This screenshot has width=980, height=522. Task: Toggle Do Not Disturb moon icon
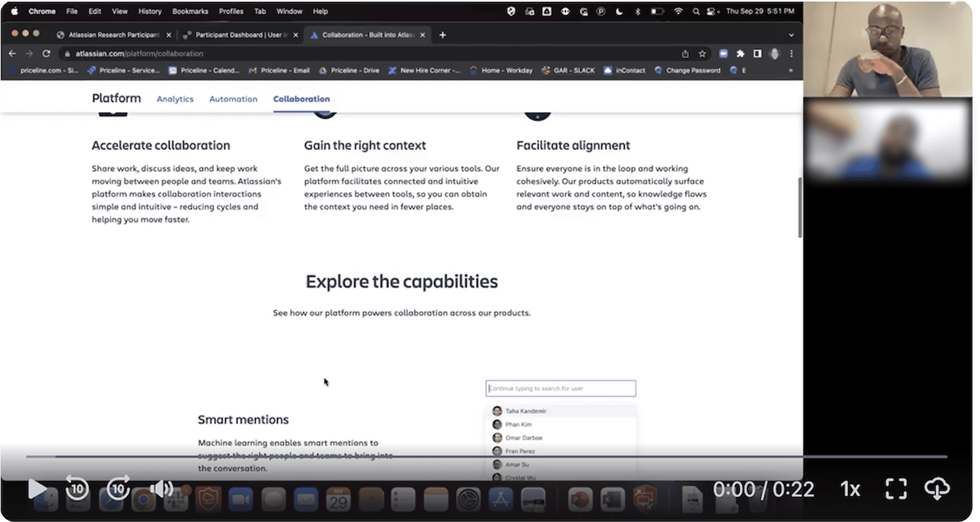pos(619,11)
